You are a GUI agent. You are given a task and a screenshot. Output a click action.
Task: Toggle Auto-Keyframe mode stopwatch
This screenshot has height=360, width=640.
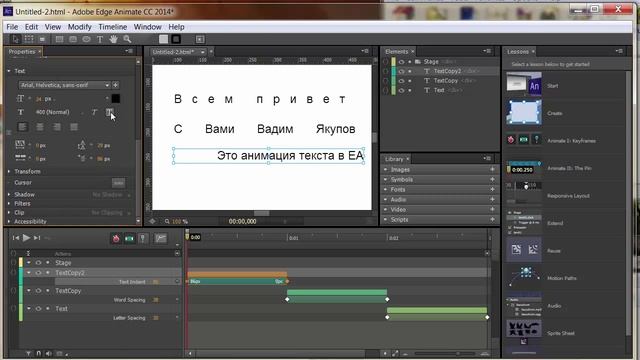coord(116,238)
